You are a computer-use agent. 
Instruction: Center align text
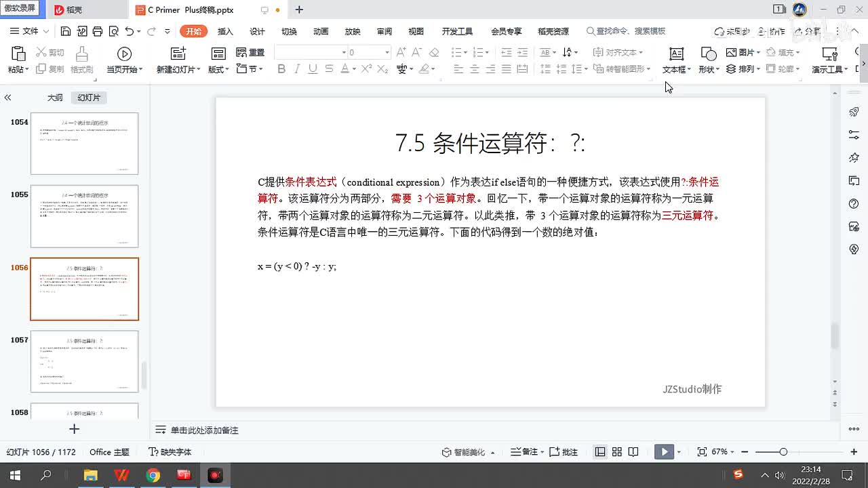pos(474,68)
